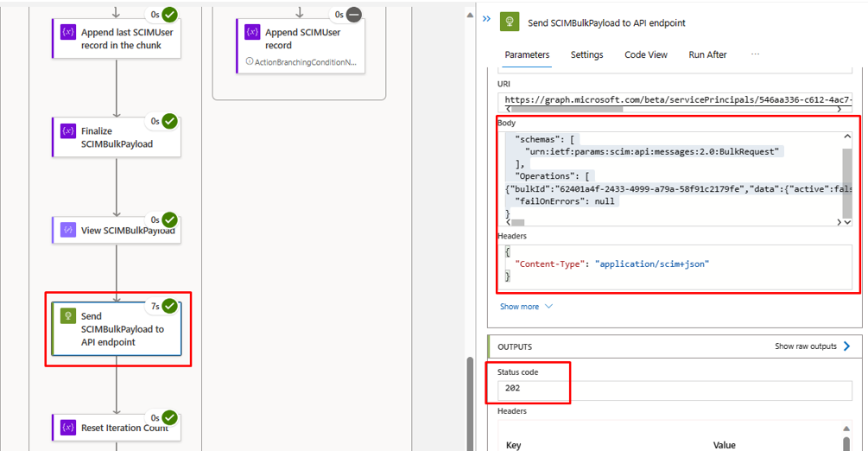Click the 'Value' column header in output Headers
This screenshot has width=868, height=451.
(724, 445)
